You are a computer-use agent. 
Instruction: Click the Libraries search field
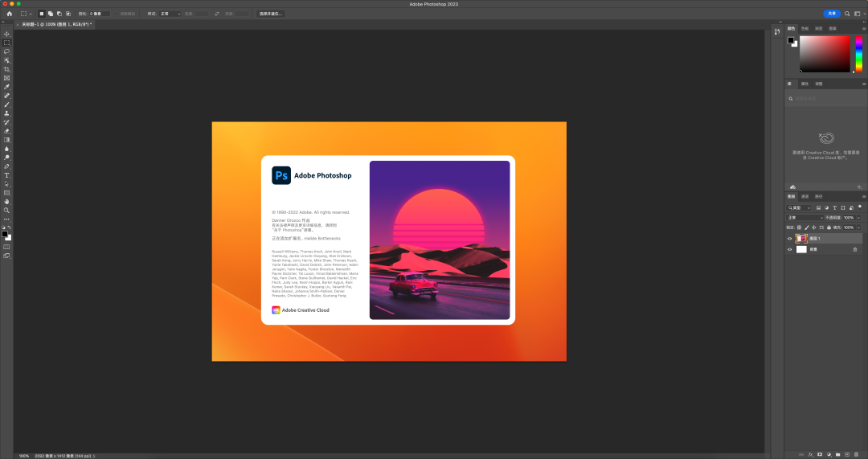point(825,99)
